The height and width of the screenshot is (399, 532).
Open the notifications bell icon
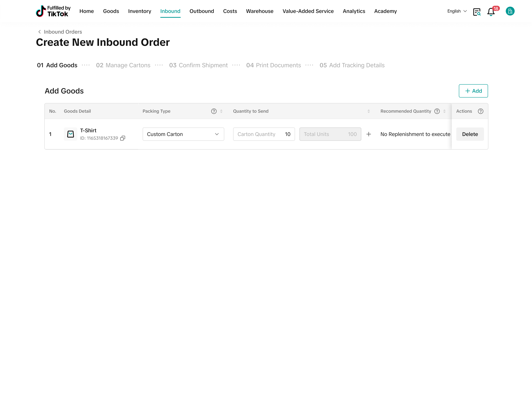(491, 11)
